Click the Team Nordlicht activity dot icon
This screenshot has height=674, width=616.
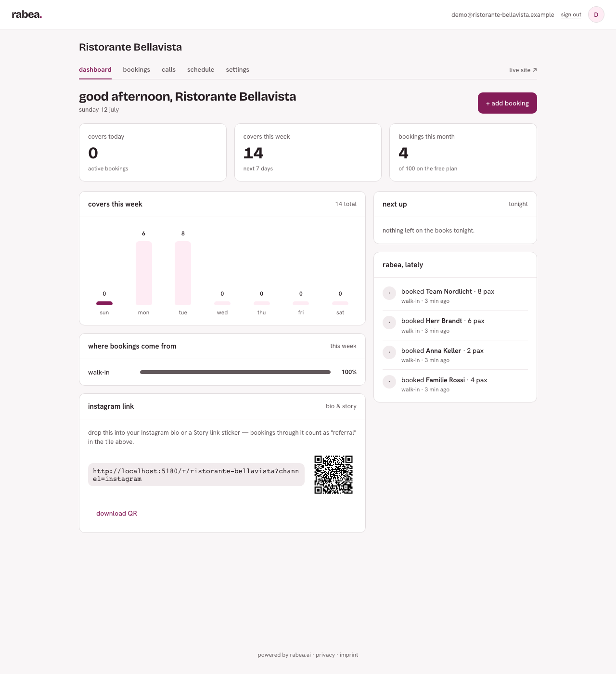(389, 293)
